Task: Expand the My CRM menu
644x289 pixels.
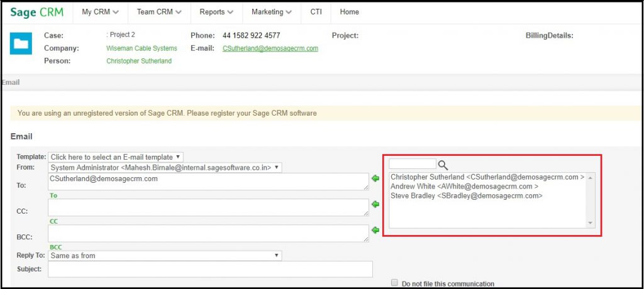Action: (x=100, y=13)
